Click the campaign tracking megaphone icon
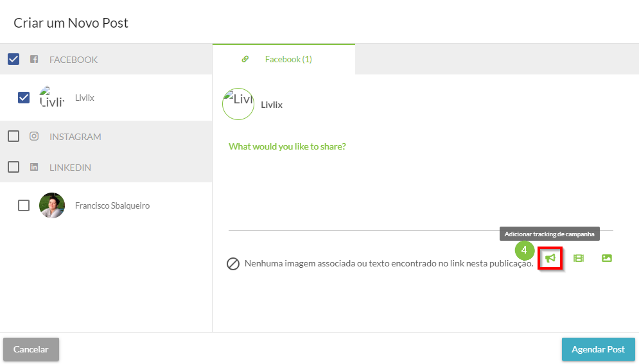The height and width of the screenshot is (364, 639). point(550,258)
